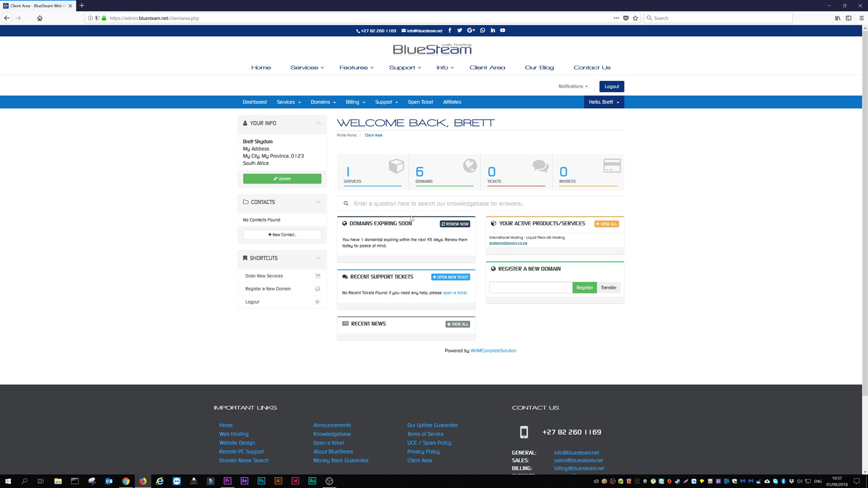Open the Invoices stat tile
The image size is (868, 488).
[x=588, y=172]
